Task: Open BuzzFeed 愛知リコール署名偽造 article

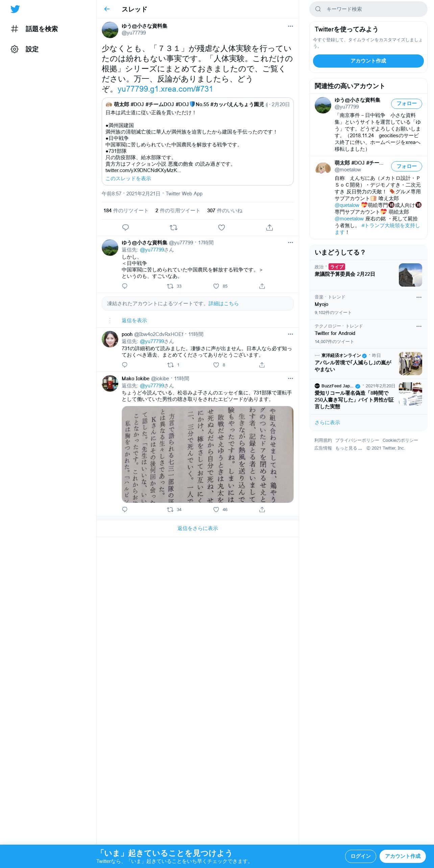Action: [x=368, y=396]
